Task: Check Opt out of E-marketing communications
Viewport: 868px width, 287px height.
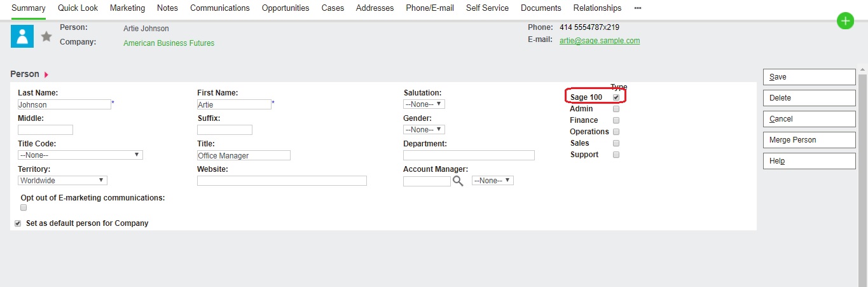Action: click(x=24, y=207)
